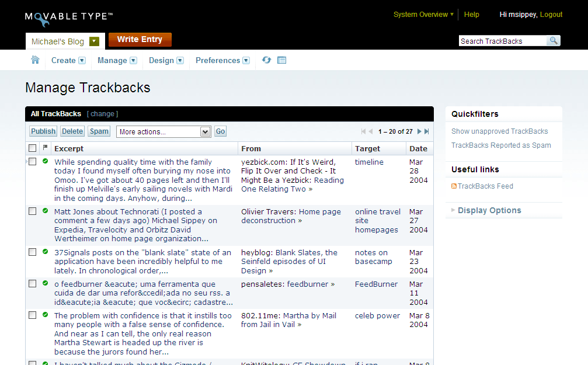Click the Publish button
This screenshot has width=588, height=365.
[x=43, y=131]
